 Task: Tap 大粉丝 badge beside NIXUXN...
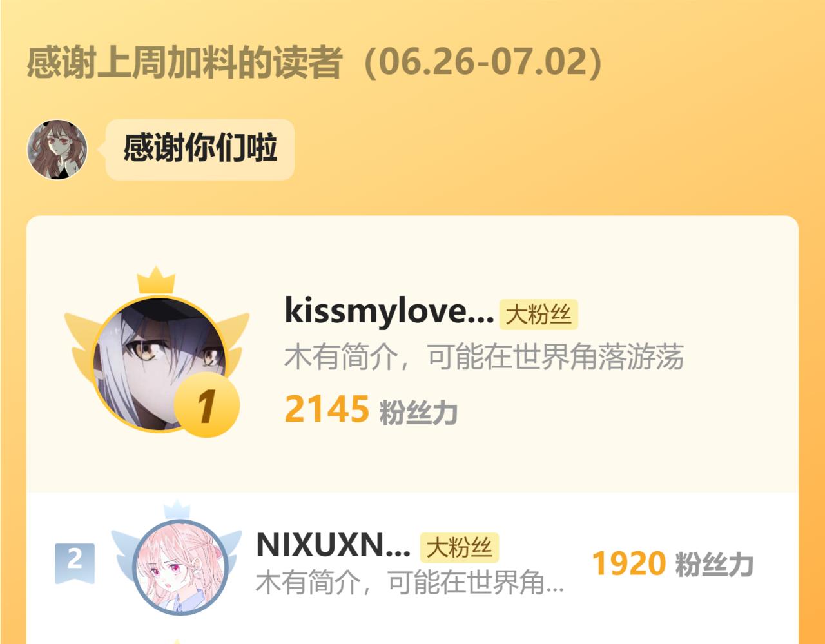point(460,548)
